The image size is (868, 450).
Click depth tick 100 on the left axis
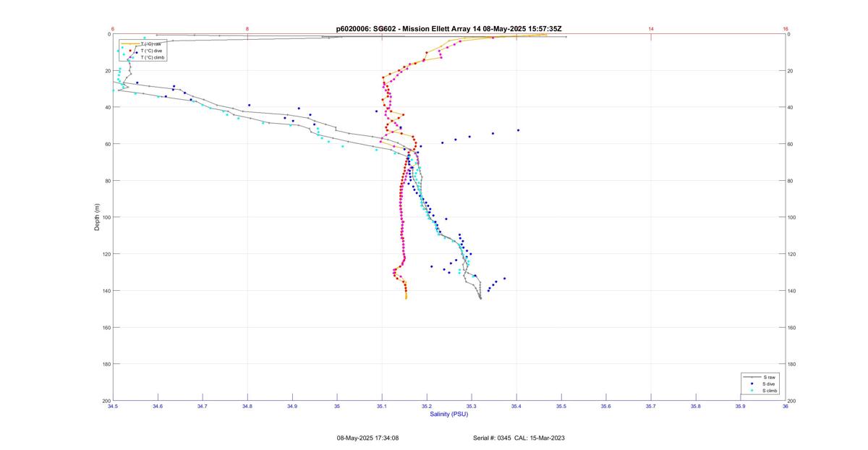click(106, 217)
